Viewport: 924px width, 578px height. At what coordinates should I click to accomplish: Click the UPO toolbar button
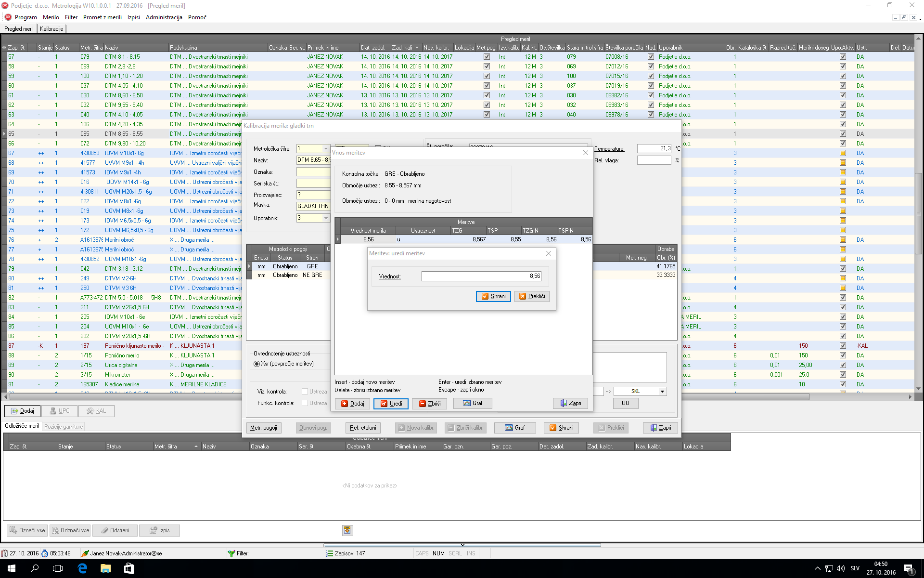pyautogui.click(x=60, y=411)
